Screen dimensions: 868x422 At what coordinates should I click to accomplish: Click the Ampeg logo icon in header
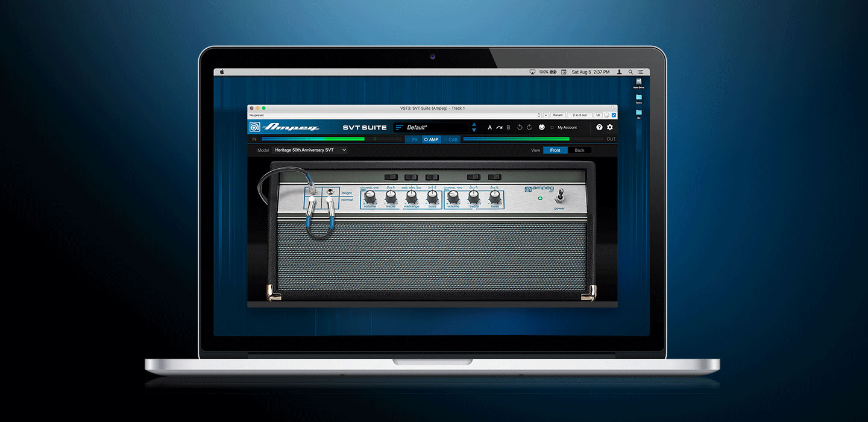(255, 127)
